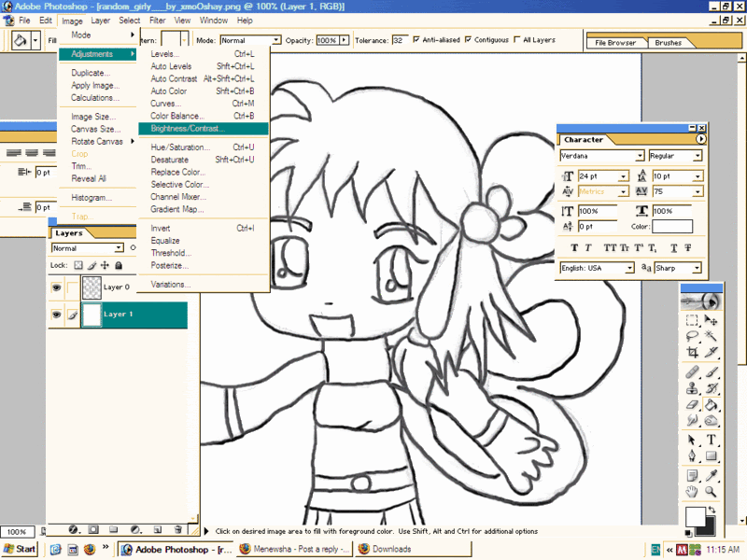
Task: Toggle the Contiguous checkbox
Action: tap(468, 39)
